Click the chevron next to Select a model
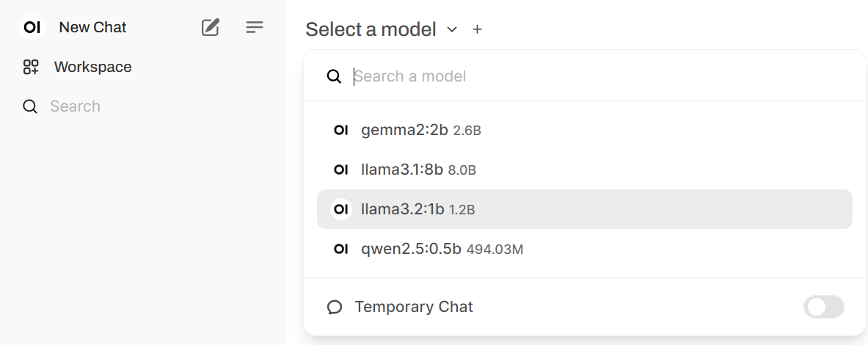The image size is (868, 345). tap(452, 29)
